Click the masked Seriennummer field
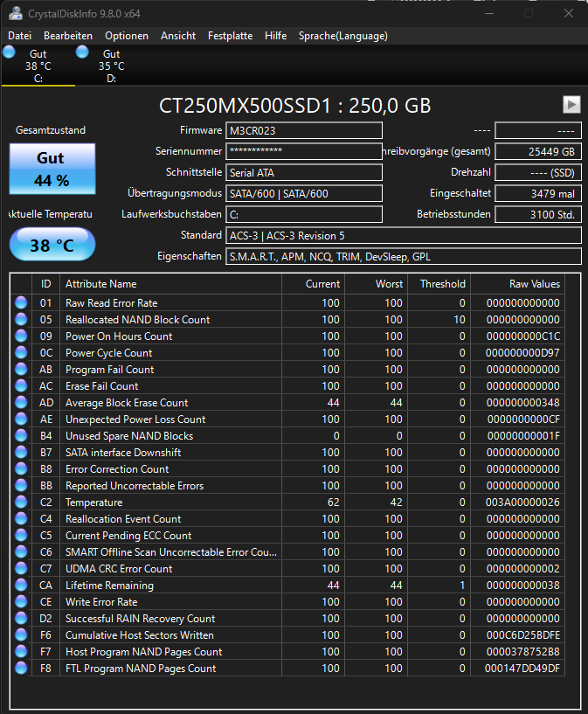The width and height of the screenshot is (588, 714). pyautogui.click(x=303, y=152)
